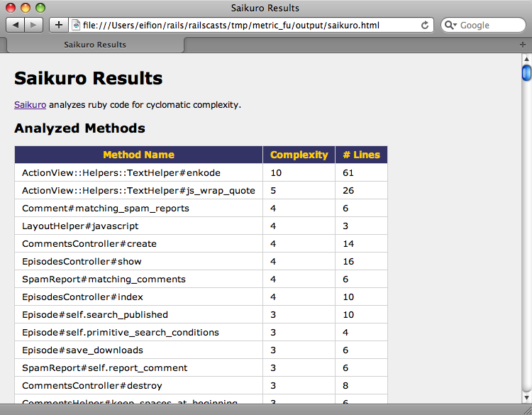This screenshot has width=532, height=415.
Task: Select the TextHelper#enkode row
Action: click(201, 172)
